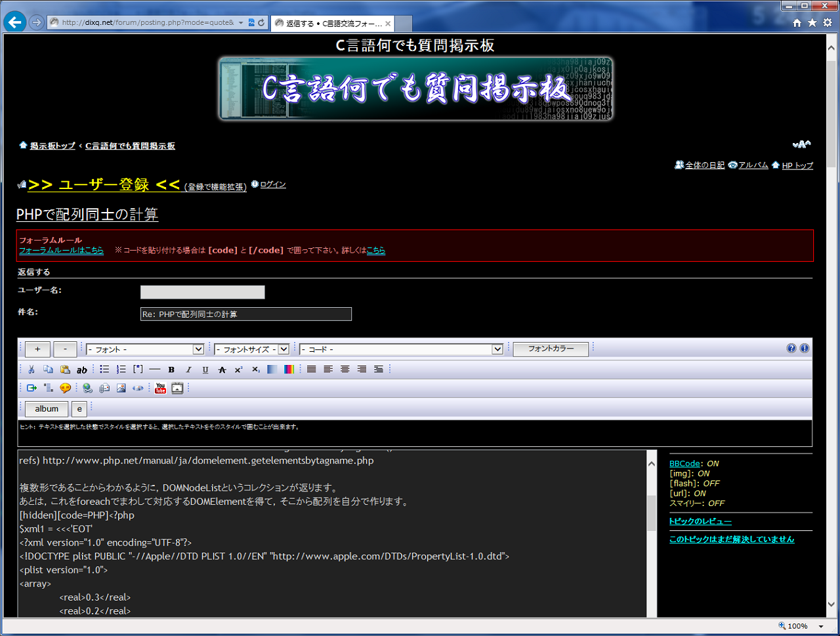This screenshot has height=636, width=840.
Task: Click the superscript icon
Action: point(239,370)
